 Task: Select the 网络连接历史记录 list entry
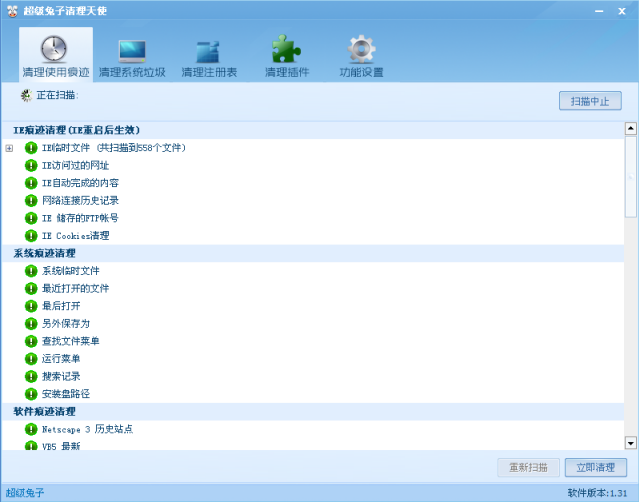click(x=80, y=200)
